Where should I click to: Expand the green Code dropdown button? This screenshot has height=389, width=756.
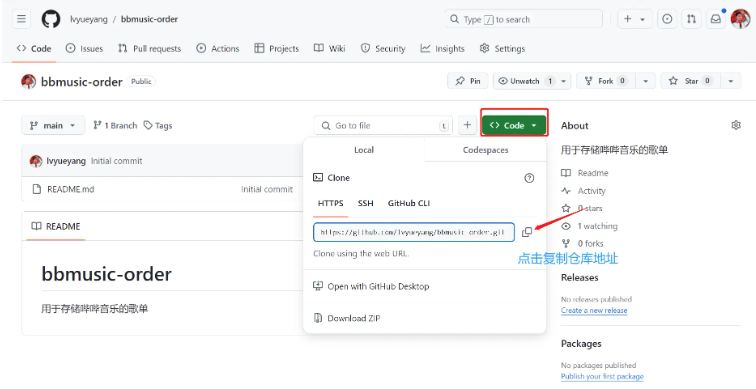point(513,125)
